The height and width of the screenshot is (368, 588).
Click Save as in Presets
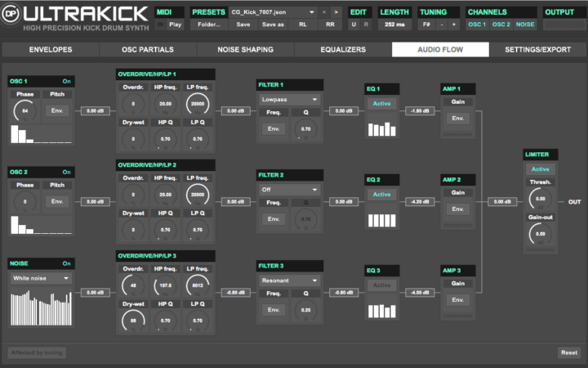pos(273,25)
